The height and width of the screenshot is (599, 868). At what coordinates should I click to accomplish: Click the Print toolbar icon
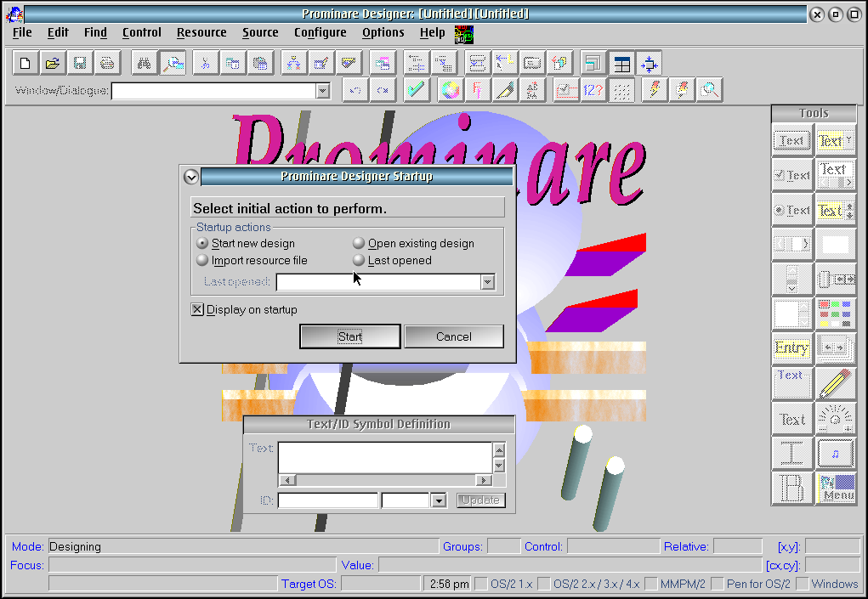(107, 63)
